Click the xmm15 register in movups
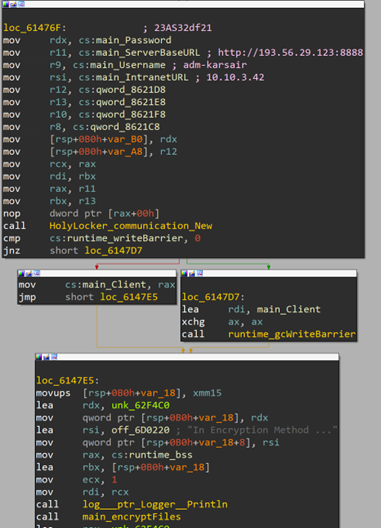381x528 pixels. 207,393
